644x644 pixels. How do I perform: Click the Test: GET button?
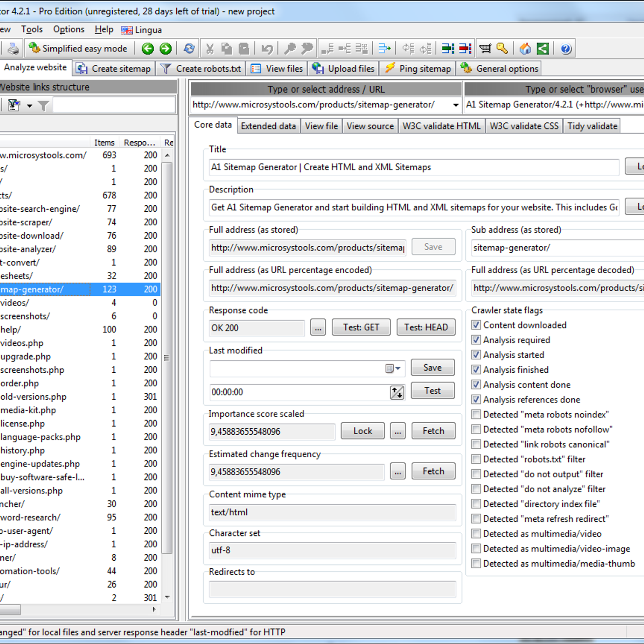pos(361,327)
